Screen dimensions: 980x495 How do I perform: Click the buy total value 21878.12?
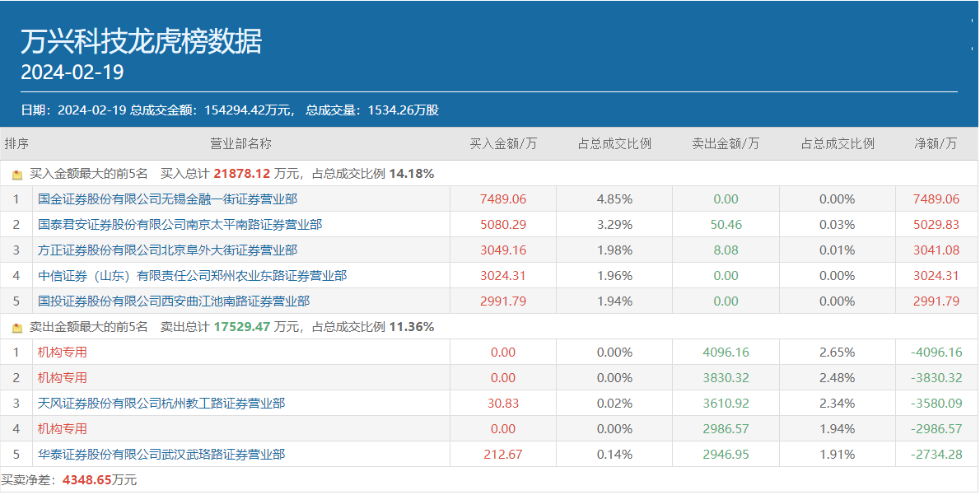[x=242, y=174]
